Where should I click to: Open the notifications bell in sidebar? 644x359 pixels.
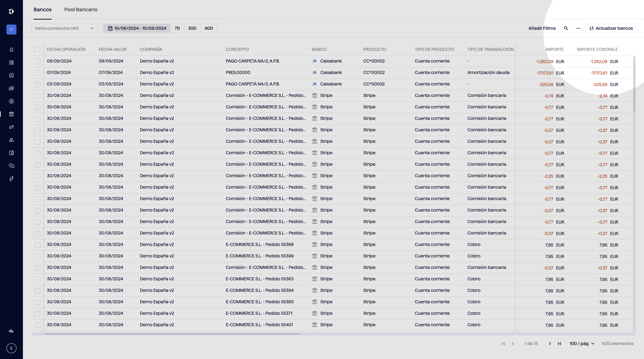point(11,50)
